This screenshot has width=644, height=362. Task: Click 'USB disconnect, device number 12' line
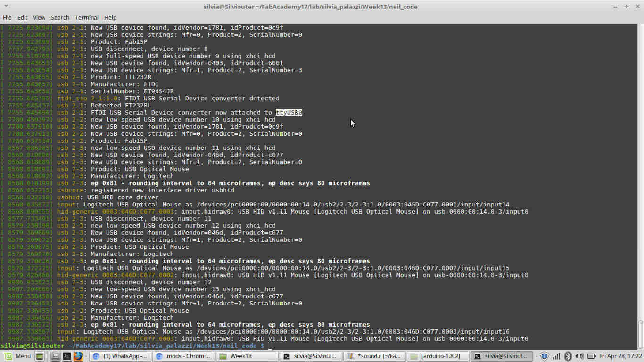click(x=151, y=282)
